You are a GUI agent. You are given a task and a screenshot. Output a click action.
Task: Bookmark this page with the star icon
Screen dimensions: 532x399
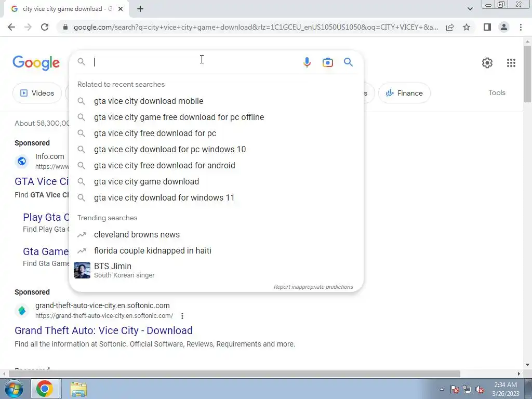[x=467, y=27]
